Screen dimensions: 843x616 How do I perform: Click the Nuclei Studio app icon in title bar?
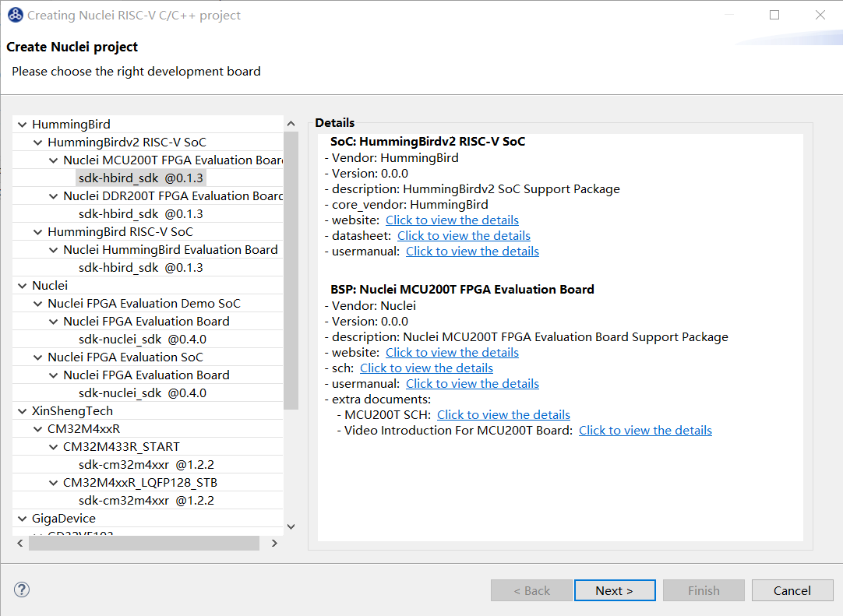(x=15, y=15)
